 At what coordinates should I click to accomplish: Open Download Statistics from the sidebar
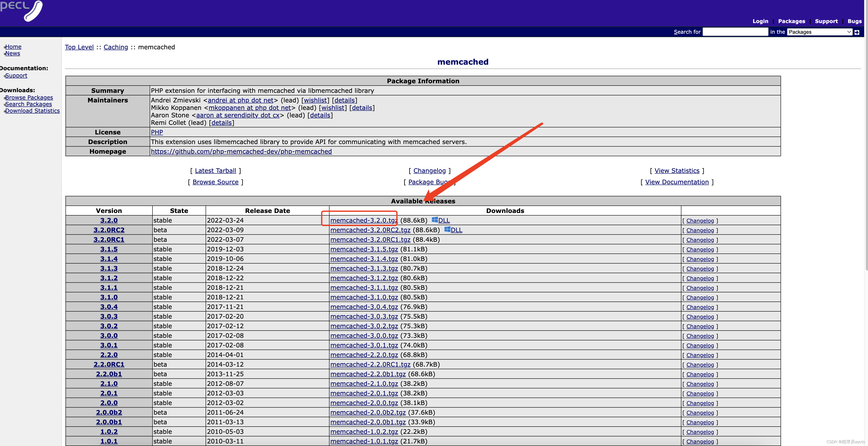pos(32,111)
